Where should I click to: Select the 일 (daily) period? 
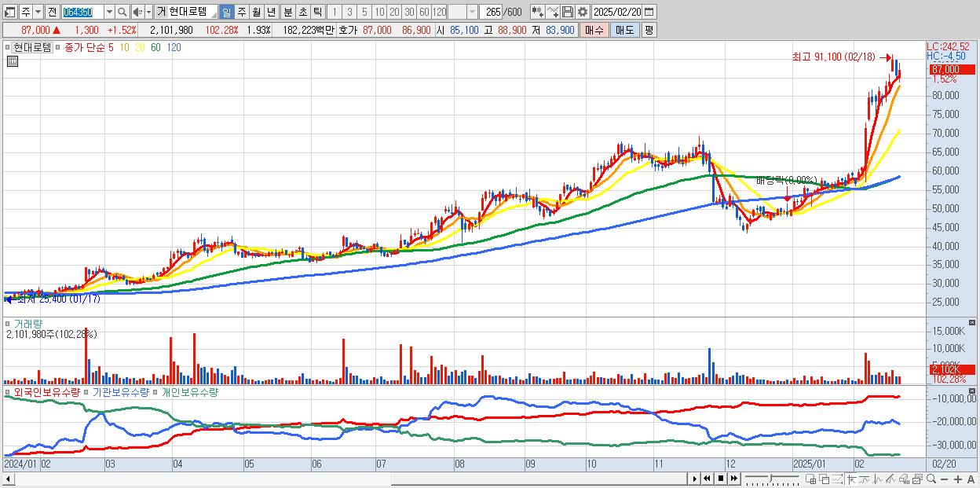click(226, 12)
